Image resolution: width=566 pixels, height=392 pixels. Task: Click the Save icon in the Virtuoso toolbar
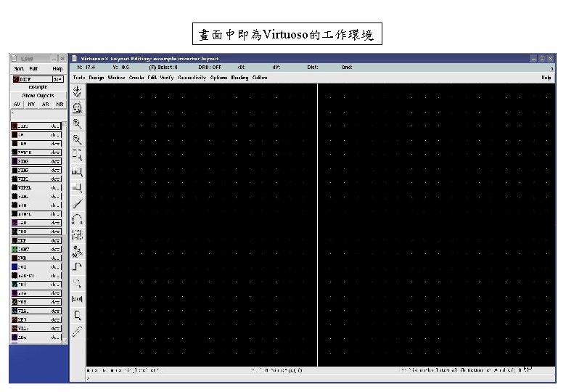77,91
